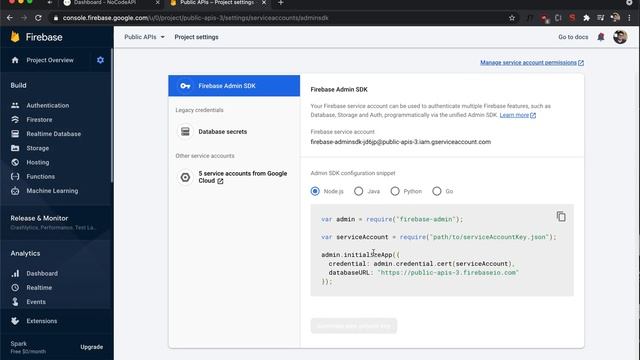Select Go snippet language
The width and height of the screenshot is (640, 360).
point(437,191)
